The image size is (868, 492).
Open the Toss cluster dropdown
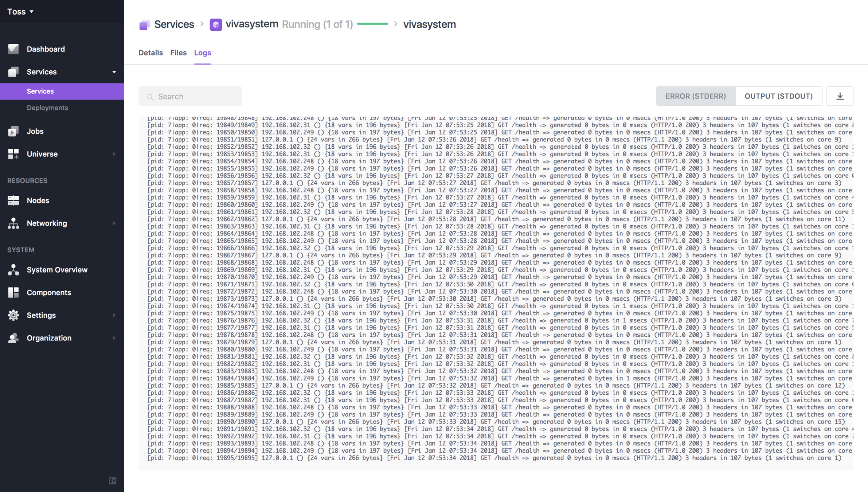click(21, 12)
